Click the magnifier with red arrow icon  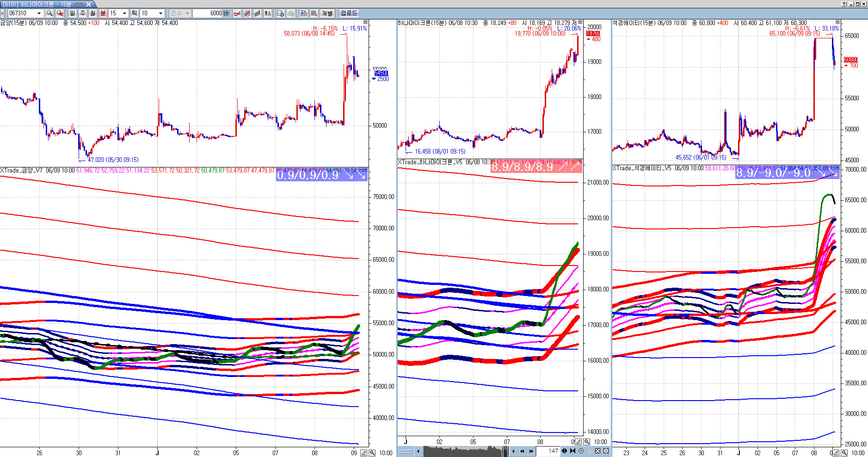pyautogui.click(x=60, y=13)
